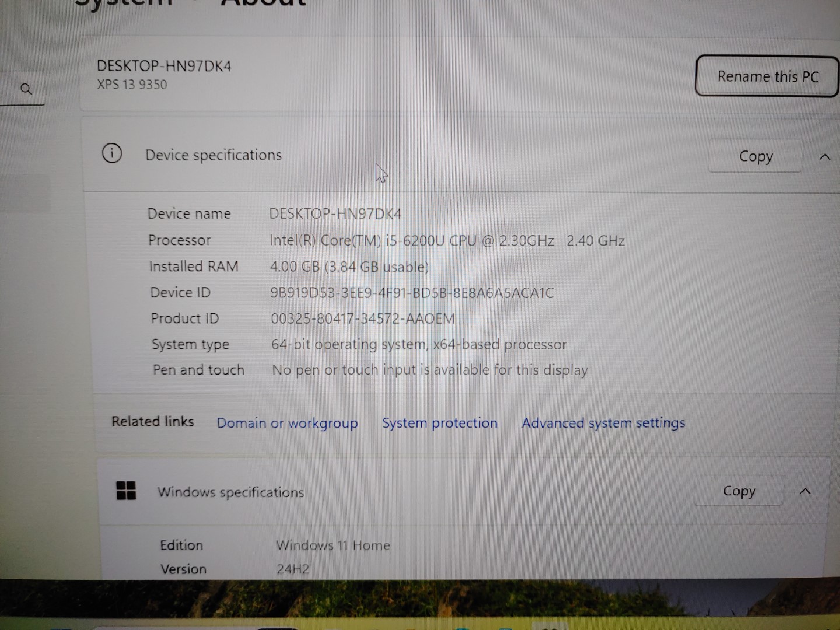This screenshot has width=840, height=630.
Task: Click the search magnifier icon in sidebar
Action: [x=26, y=89]
